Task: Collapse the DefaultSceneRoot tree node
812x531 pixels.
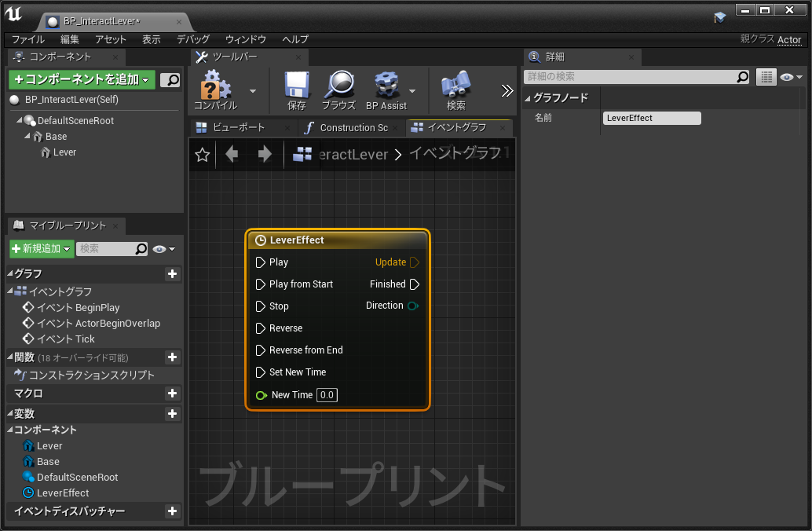Action: [19, 120]
